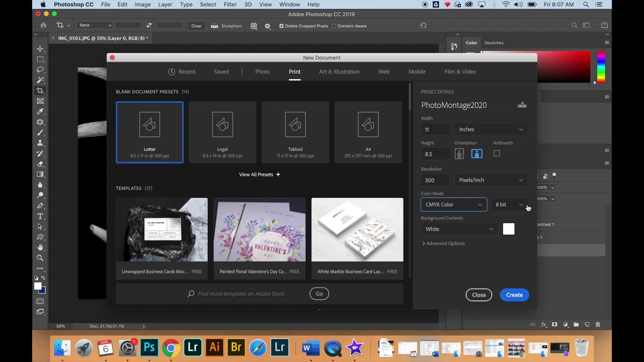Select the Custom Shape tool
Screen dimensions: 644x362
pyautogui.click(x=40, y=237)
